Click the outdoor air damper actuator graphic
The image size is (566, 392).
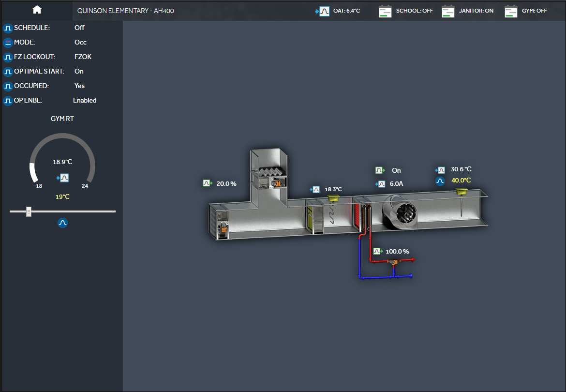[223, 226]
